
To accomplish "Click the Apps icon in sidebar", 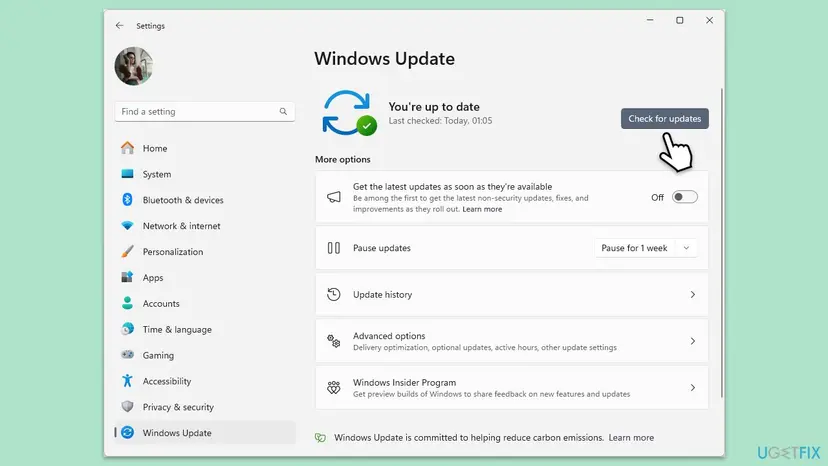I will pos(127,277).
